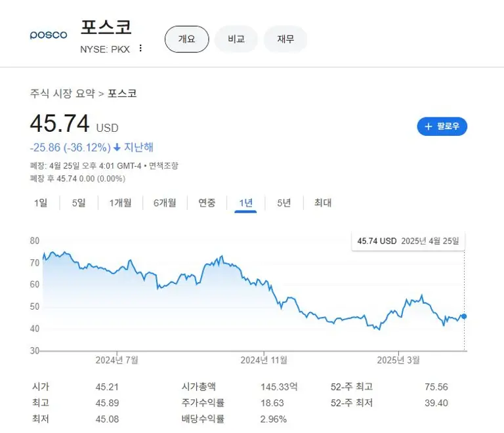Screen dimensions: 504x433
Task: Click the blue end-point marker on chart
Action: pyautogui.click(x=465, y=316)
